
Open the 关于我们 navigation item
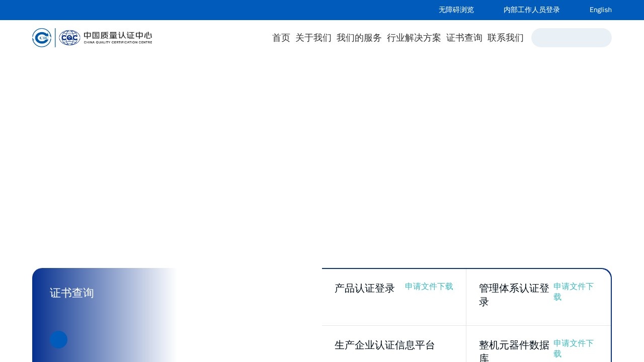click(x=313, y=38)
